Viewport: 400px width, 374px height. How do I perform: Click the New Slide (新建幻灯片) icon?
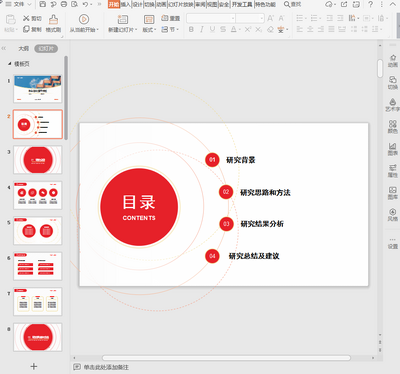[x=123, y=19]
